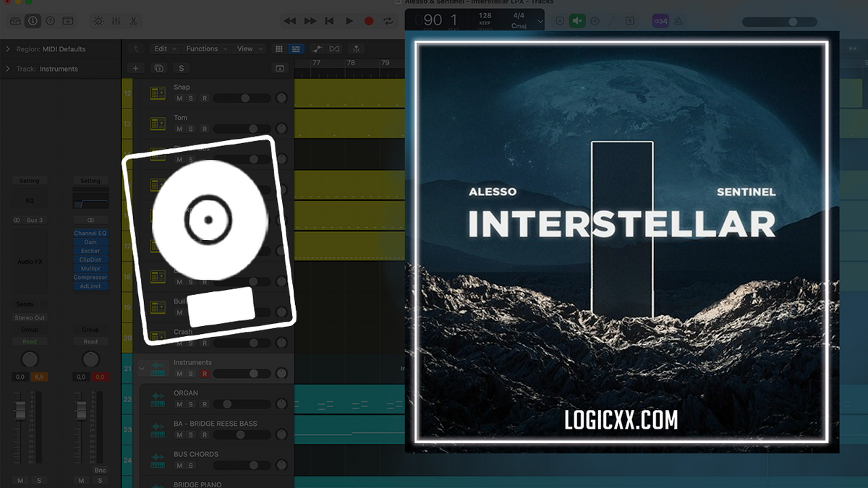This screenshot has width=868, height=488.
Task: Toggle the purple 1234 count-in button
Action: (660, 21)
